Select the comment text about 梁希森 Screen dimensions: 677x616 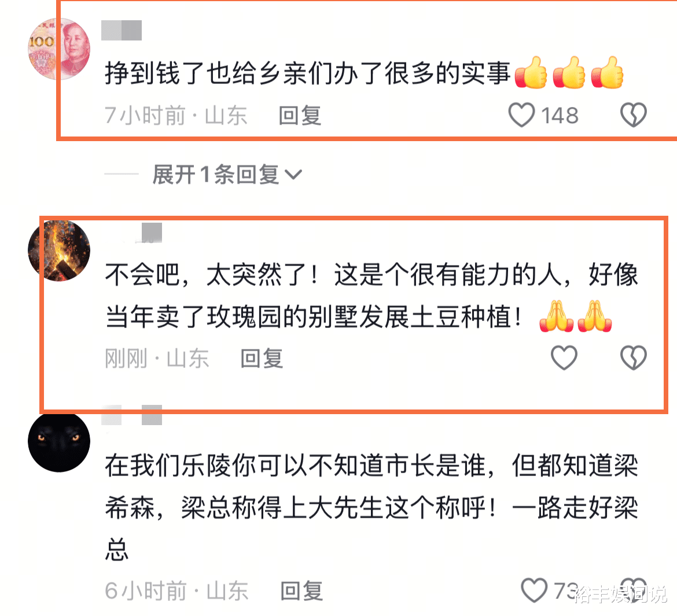point(371,507)
